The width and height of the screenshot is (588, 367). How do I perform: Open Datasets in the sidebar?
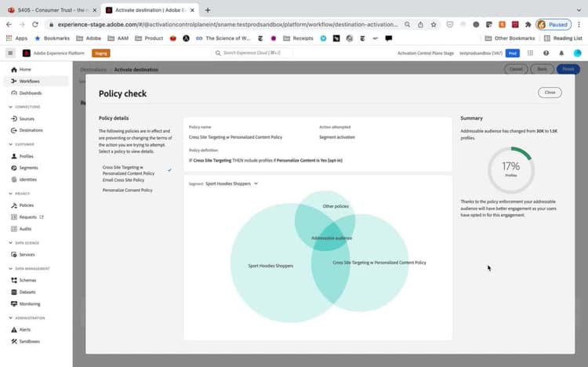point(24,292)
